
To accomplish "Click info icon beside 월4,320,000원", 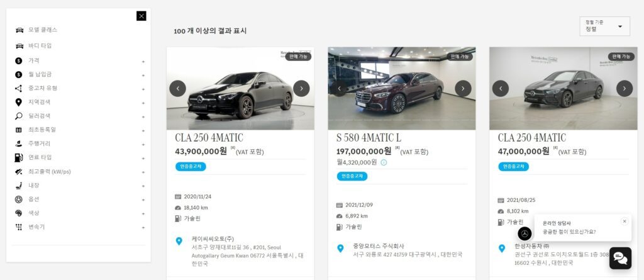I will (x=384, y=162).
